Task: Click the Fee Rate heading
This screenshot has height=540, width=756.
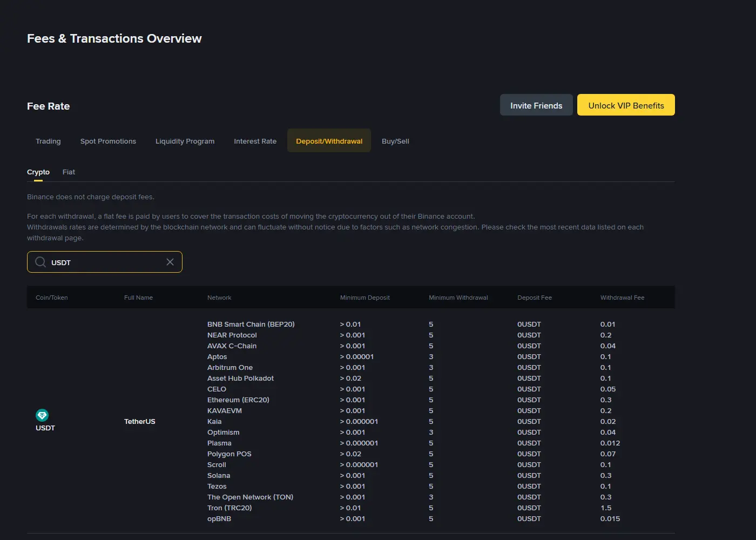Action: 49,106
